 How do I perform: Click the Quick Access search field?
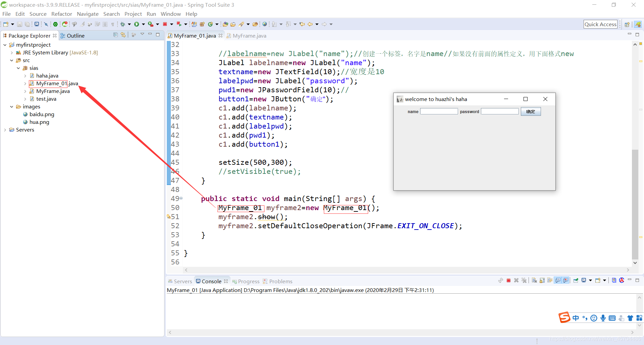(600, 24)
